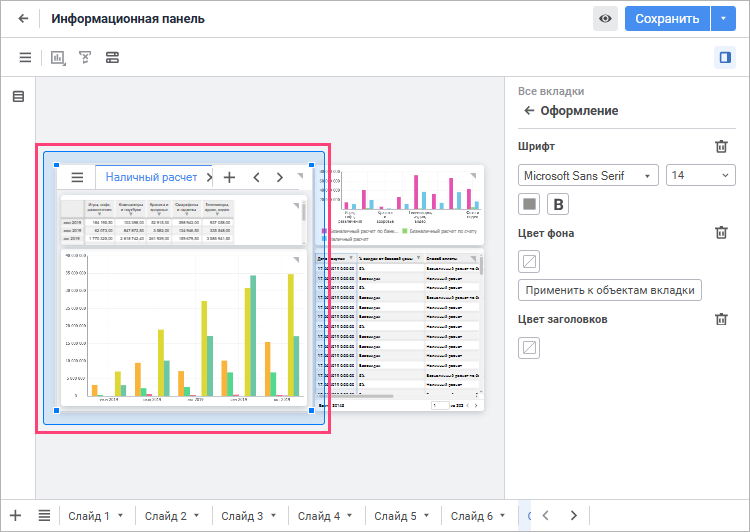Switch to Слайд 1 tab
The image size is (750, 532).
pos(88,516)
